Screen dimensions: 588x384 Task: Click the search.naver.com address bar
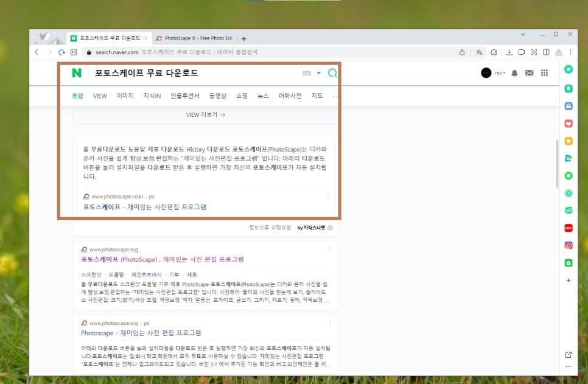click(x=270, y=52)
